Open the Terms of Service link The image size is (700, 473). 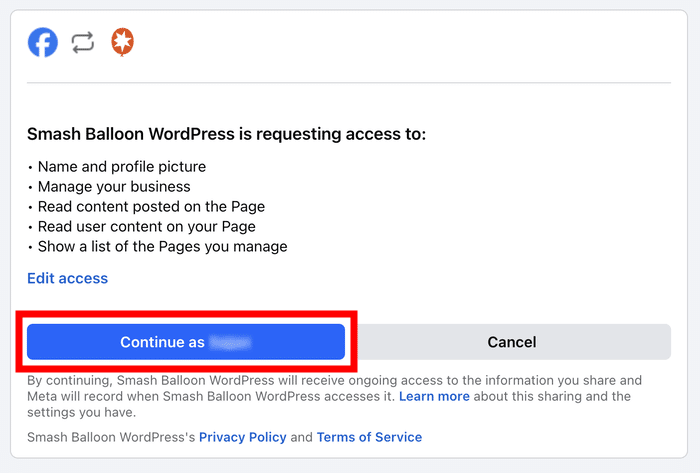370,437
